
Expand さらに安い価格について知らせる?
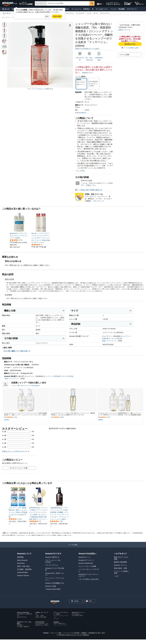click(17, 351)
